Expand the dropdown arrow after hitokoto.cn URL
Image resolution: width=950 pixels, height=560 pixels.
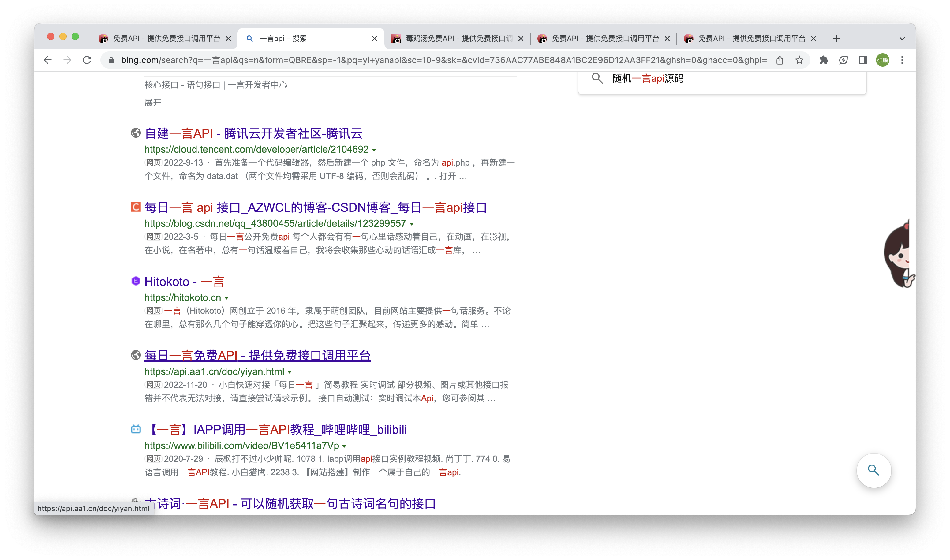226,298
